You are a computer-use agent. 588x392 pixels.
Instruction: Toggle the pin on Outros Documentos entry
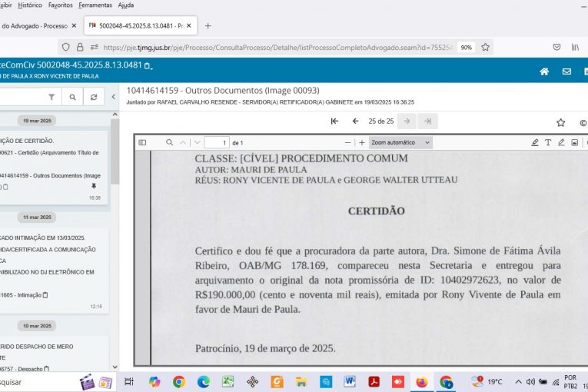click(x=94, y=186)
